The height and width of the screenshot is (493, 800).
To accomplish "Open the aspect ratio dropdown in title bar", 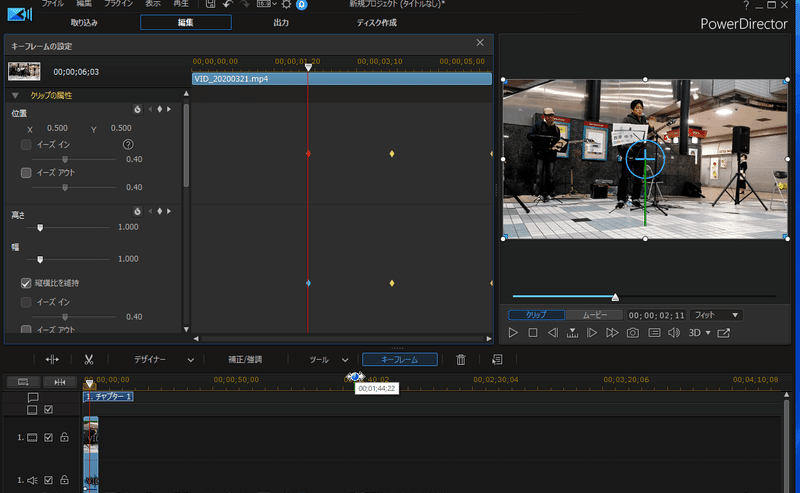I will [x=266, y=4].
